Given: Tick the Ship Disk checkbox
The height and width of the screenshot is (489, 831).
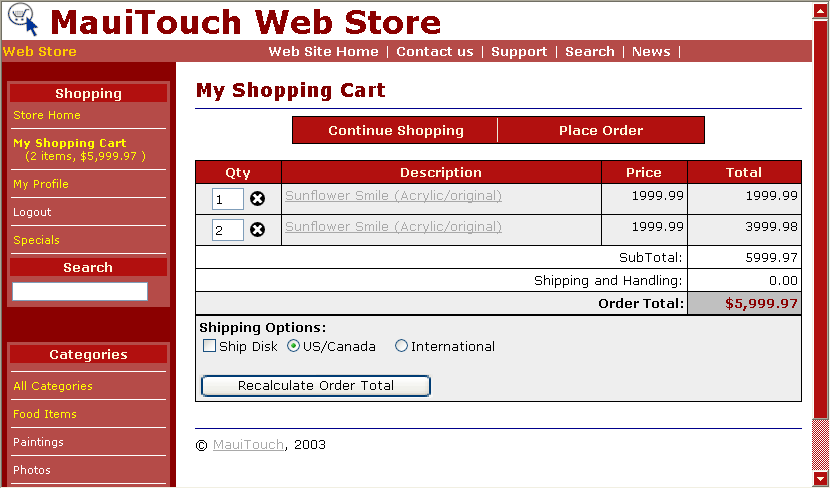Looking at the screenshot, I should pyautogui.click(x=209, y=347).
